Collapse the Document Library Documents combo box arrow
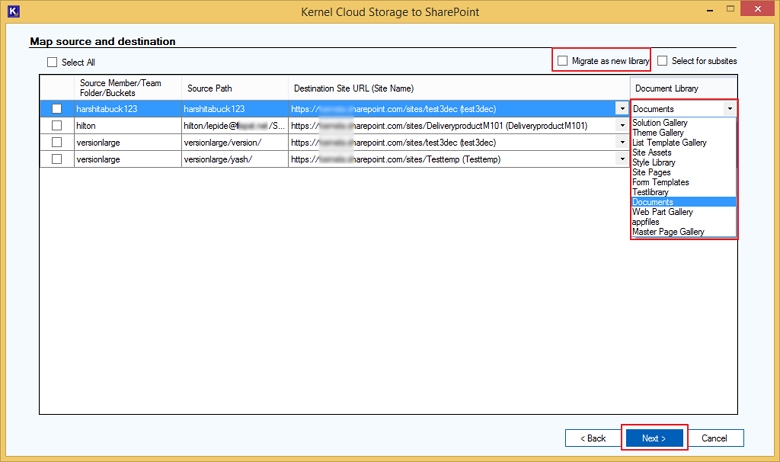This screenshot has width=780, height=462. tap(730, 108)
